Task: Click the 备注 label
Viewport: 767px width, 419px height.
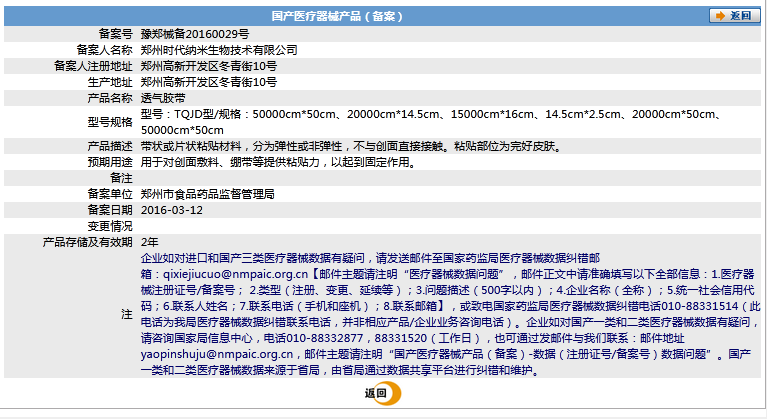Action: (x=121, y=178)
